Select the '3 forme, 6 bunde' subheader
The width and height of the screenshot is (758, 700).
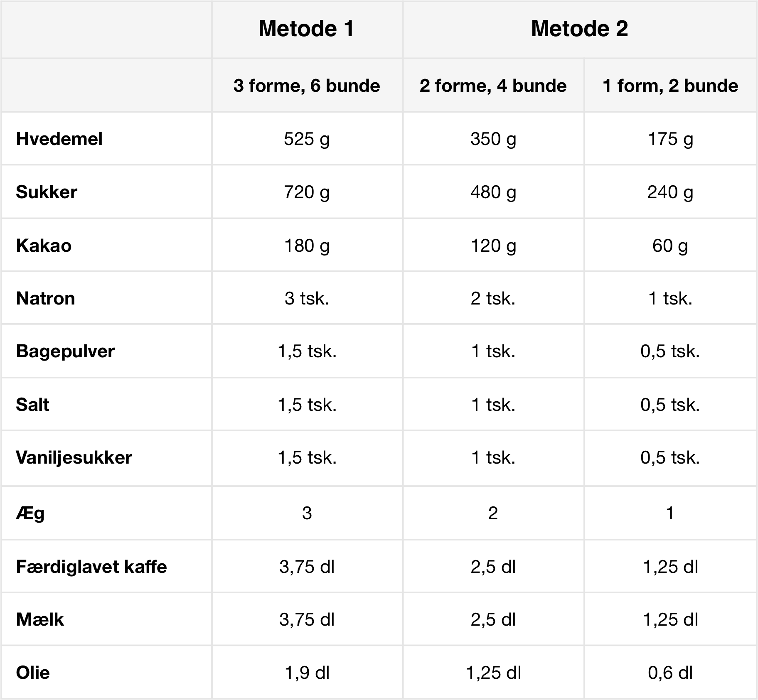click(307, 86)
